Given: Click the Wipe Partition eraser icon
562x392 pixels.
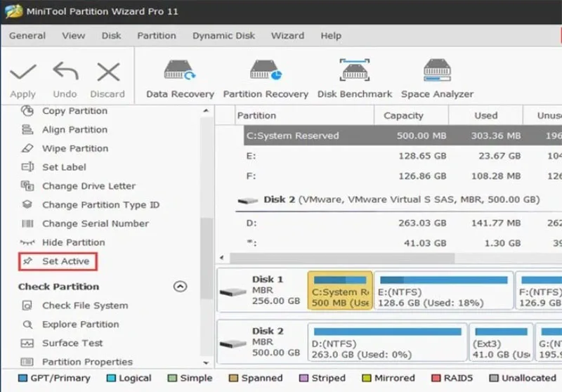Looking at the screenshot, I should coord(27,148).
